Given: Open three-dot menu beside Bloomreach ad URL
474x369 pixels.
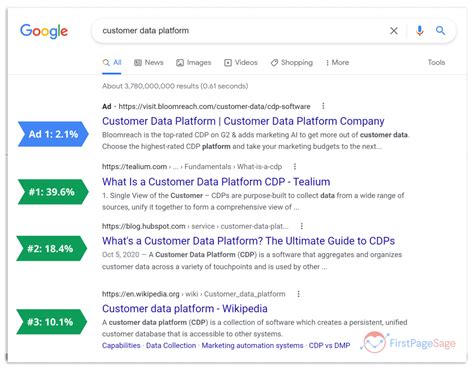Looking at the screenshot, I should [323, 106].
